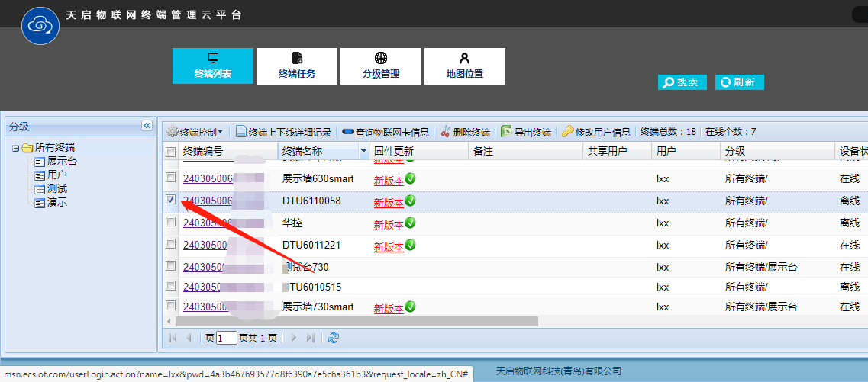Toggle the select-all header checkbox
Screen dimensions: 868x382
[171, 152]
